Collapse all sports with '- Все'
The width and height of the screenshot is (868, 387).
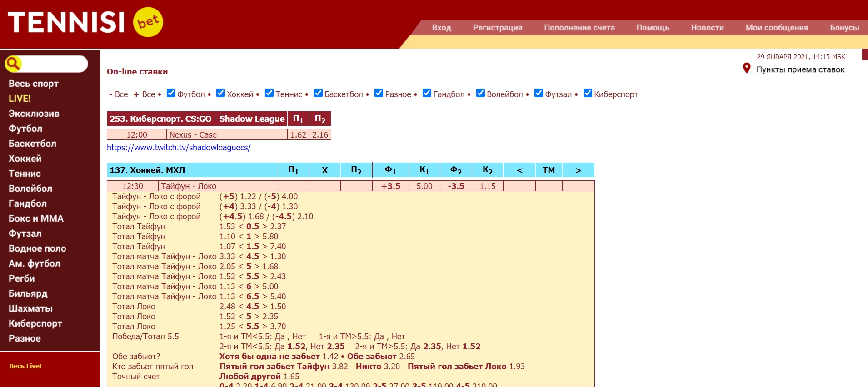tap(118, 94)
